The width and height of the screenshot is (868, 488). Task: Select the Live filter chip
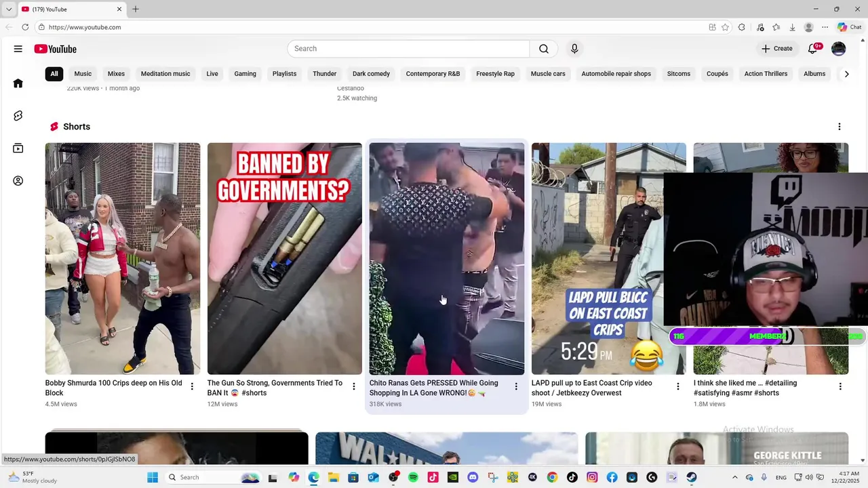[x=212, y=74]
